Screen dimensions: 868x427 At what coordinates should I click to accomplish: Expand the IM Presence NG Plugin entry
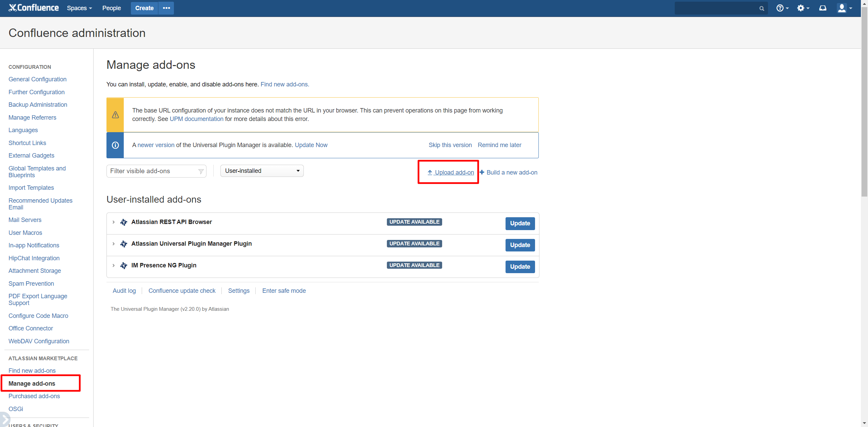pyautogui.click(x=114, y=265)
